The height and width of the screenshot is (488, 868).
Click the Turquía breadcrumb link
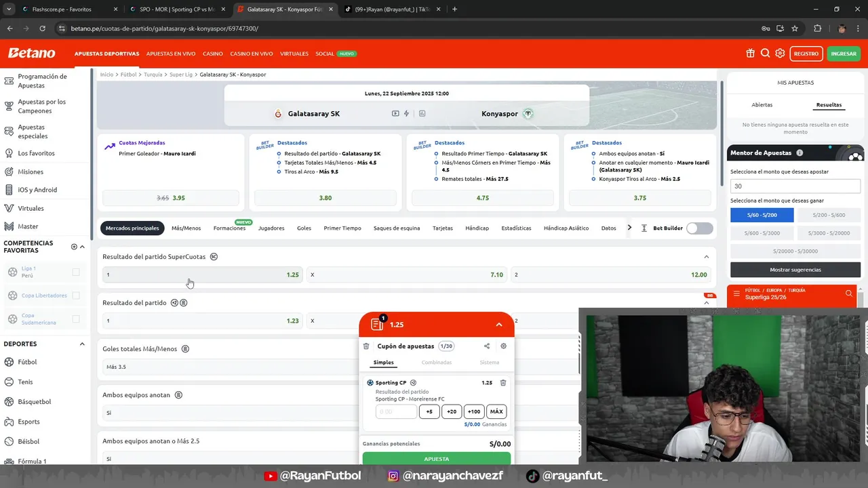(153, 75)
